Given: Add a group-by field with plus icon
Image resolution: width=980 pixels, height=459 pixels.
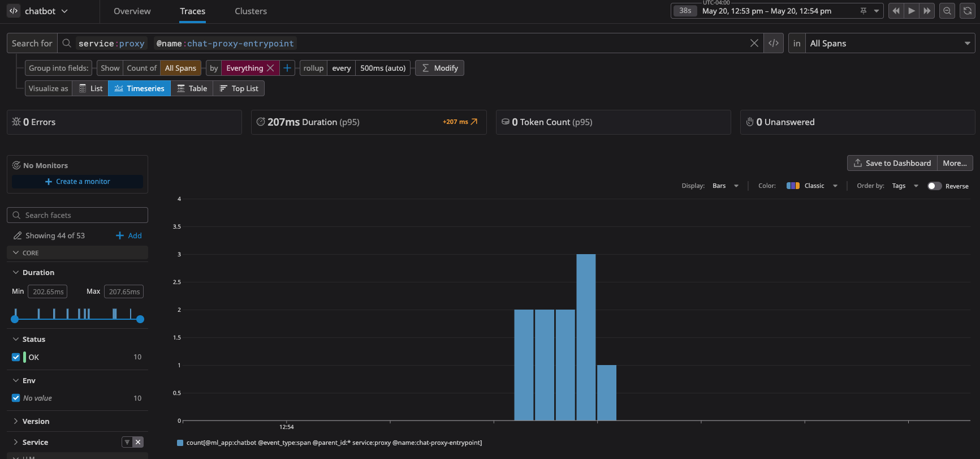Looking at the screenshot, I should [x=287, y=68].
